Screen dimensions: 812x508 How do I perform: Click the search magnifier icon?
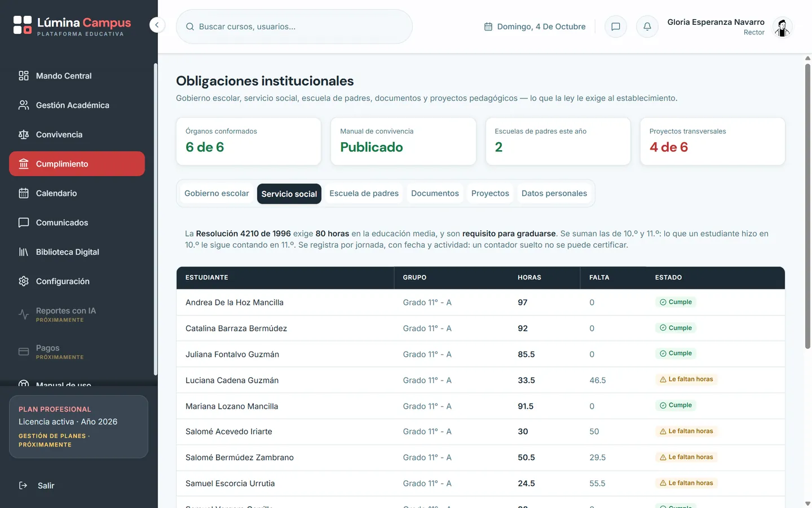pyautogui.click(x=190, y=27)
